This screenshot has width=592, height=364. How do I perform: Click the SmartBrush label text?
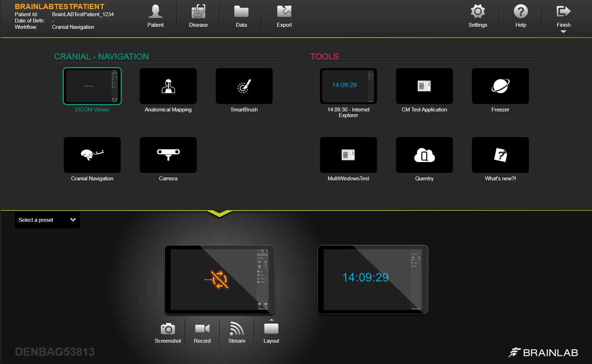tap(244, 110)
